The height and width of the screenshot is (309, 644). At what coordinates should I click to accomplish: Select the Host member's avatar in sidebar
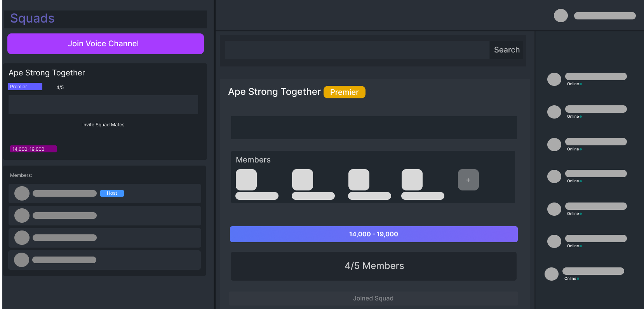pyautogui.click(x=22, y=193)
